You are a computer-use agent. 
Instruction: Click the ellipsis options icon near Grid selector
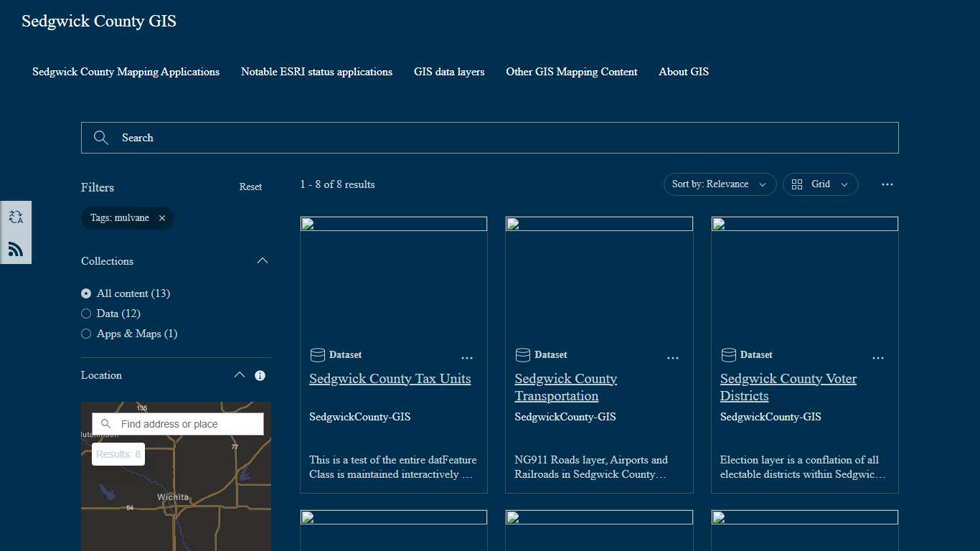[x=887, y=184]
